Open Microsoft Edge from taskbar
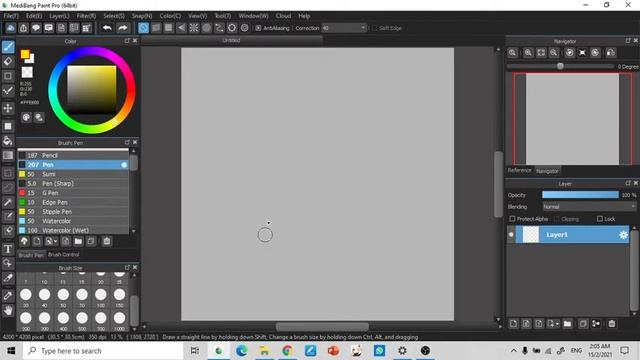Viewport: 640px width, 360px height. pyautogui.click(x=242, y=351)
